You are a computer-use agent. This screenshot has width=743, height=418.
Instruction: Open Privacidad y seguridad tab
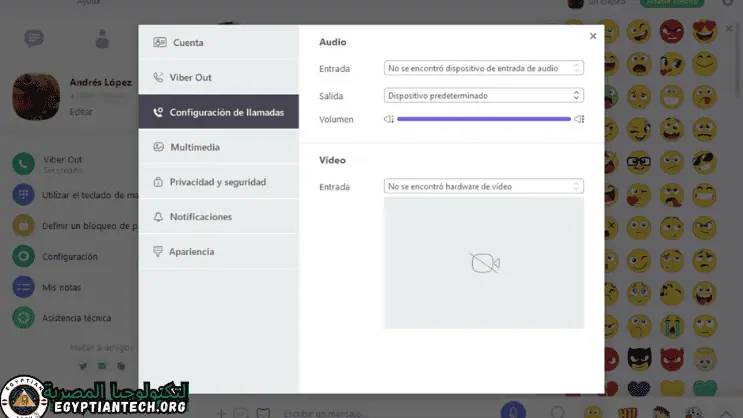click(x=218, y=182)
